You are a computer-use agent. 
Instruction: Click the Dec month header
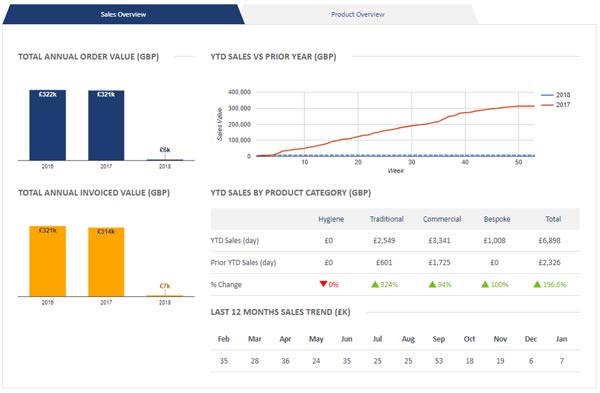pos(531,339)
